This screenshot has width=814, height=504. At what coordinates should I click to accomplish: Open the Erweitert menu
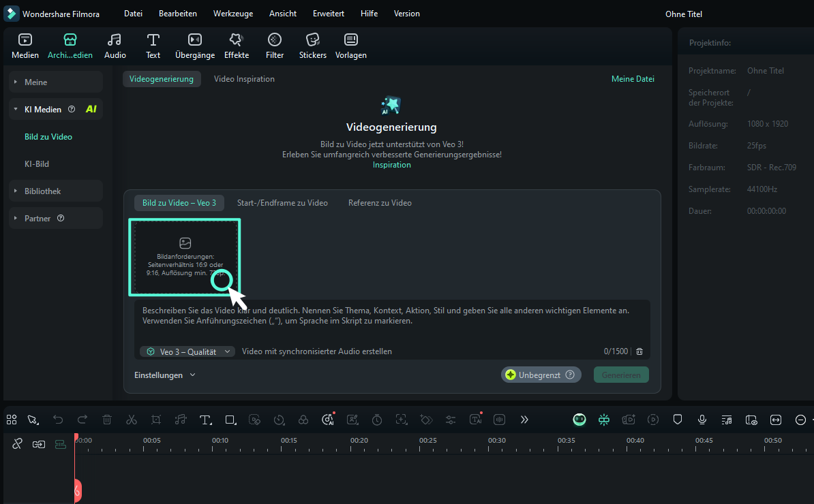point(328,14)
